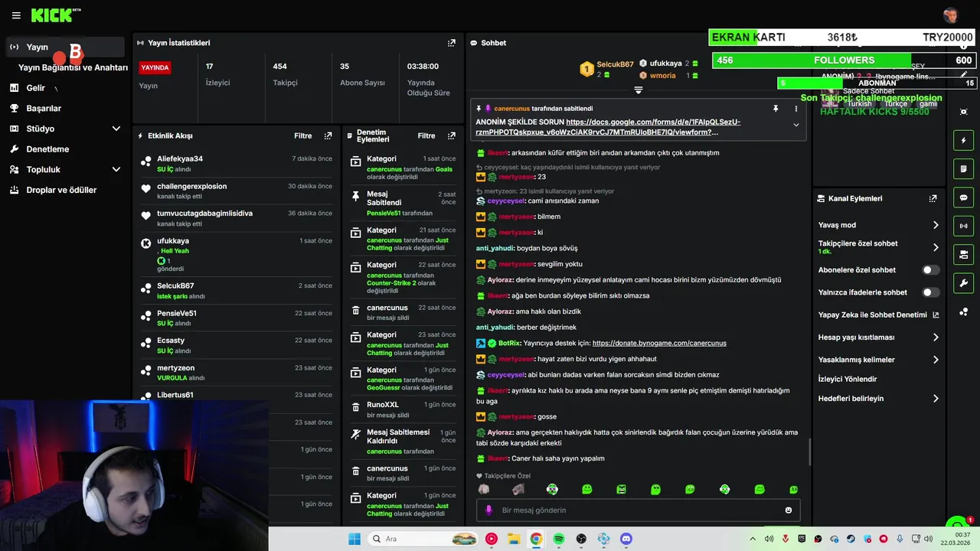Open the three-dots cluster icon in right sidebar
Screen dimensions: 980x551
coord(964,311)
